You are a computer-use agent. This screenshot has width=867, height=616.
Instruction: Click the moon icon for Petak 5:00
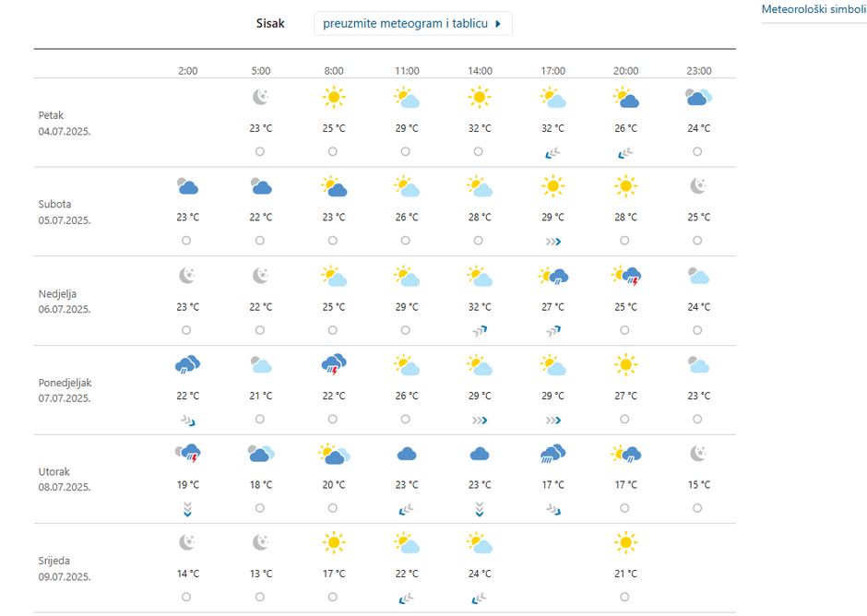tap(260, 97)
